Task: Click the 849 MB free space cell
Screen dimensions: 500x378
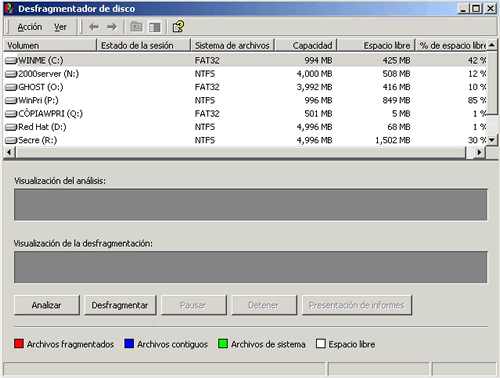Action: (x=396, y=100)
